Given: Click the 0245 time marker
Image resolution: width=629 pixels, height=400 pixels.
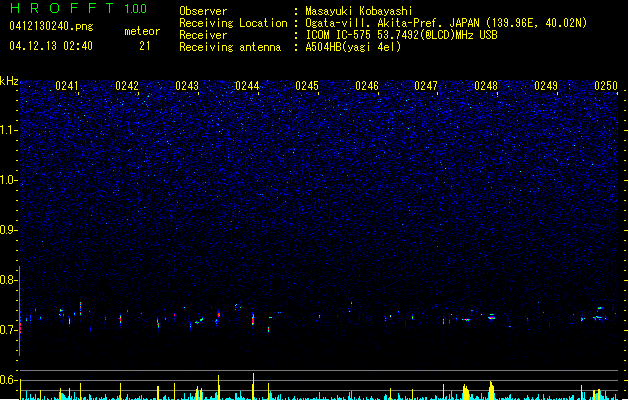Looking at the screenshot, I should coord(307,86).
